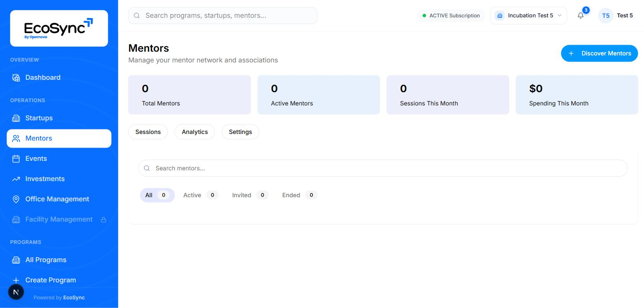
Task: Click the Sessions This Month card
Action: [448, 95]
